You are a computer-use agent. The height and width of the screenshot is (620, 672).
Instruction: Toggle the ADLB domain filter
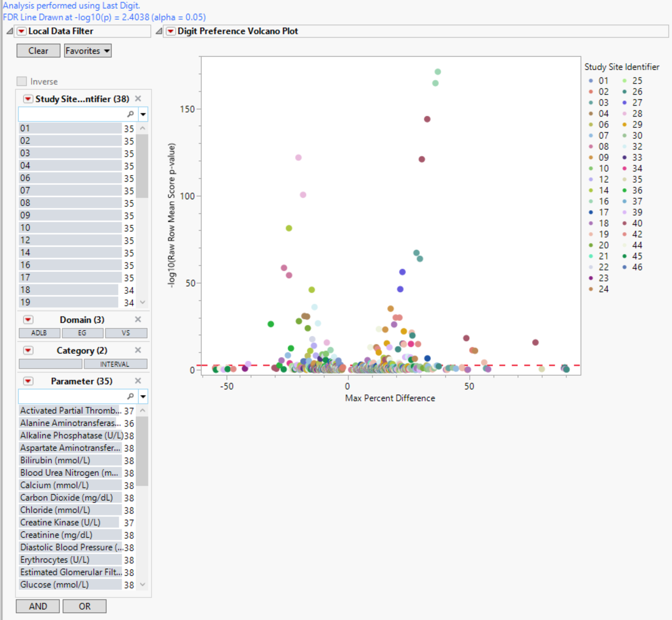coord(40,333)
